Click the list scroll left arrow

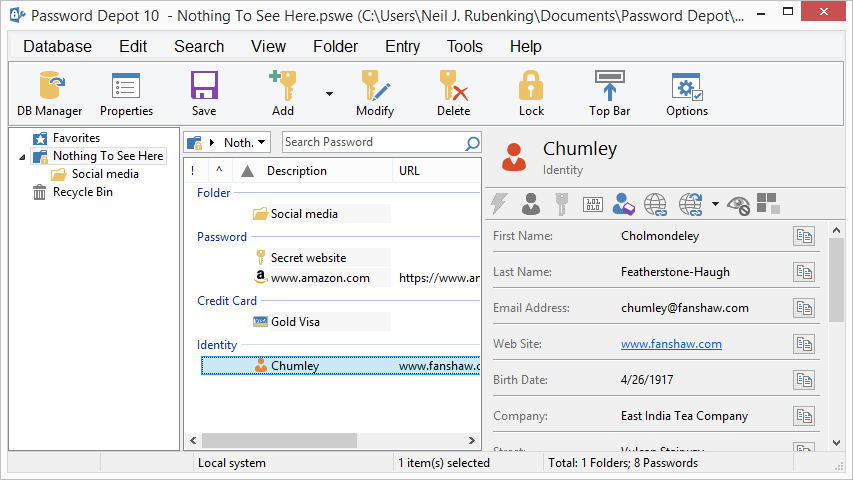tap(193, 440)
